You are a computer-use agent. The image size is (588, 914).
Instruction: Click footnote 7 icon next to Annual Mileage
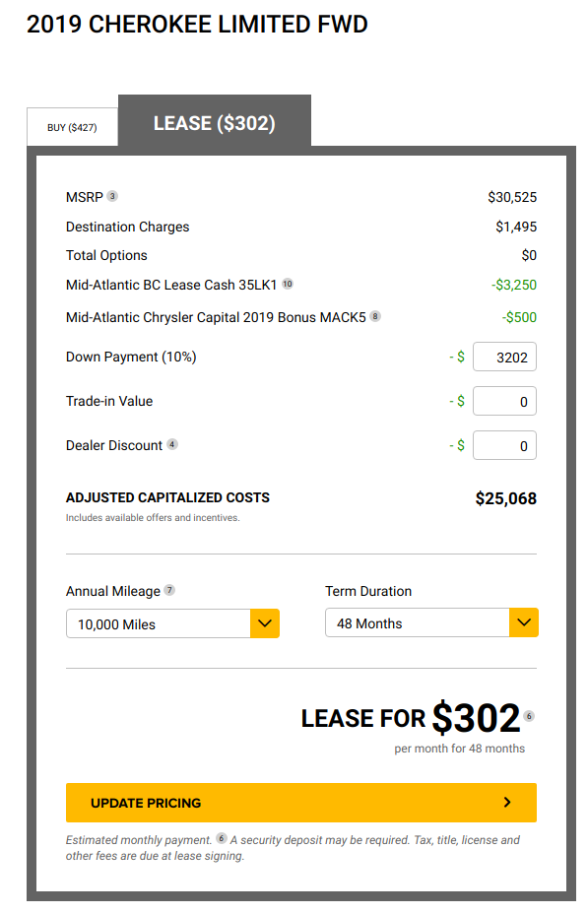[169, 590]
